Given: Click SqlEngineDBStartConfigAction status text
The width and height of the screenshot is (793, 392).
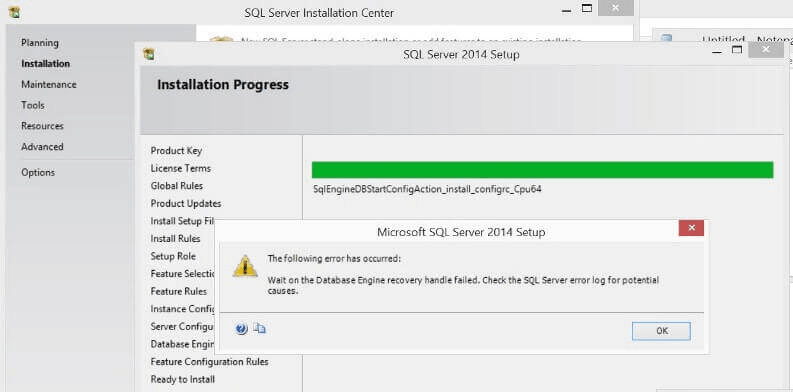Looking at the screenshot, I should click(x=428, y=190).
